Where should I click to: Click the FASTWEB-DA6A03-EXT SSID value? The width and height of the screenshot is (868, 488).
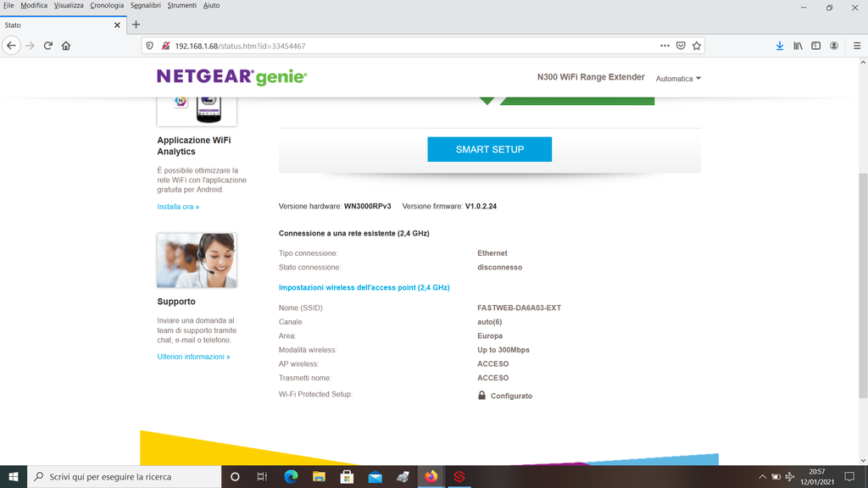pos(520,308)
